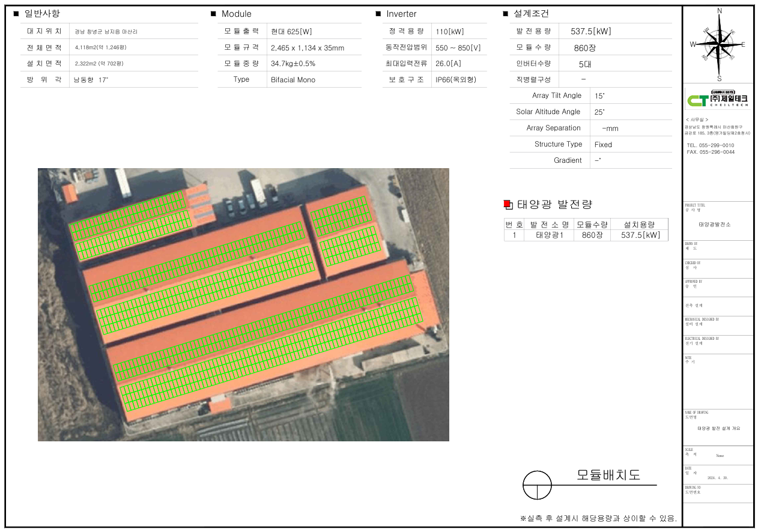Select the 태양광1 plant name table cell

coord(550,235)
